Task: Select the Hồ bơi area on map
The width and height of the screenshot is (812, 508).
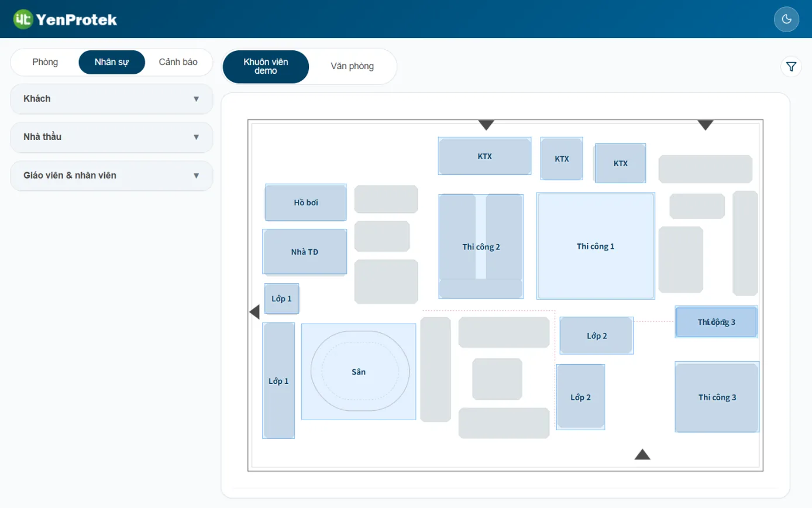Action: tap(306, 202)
